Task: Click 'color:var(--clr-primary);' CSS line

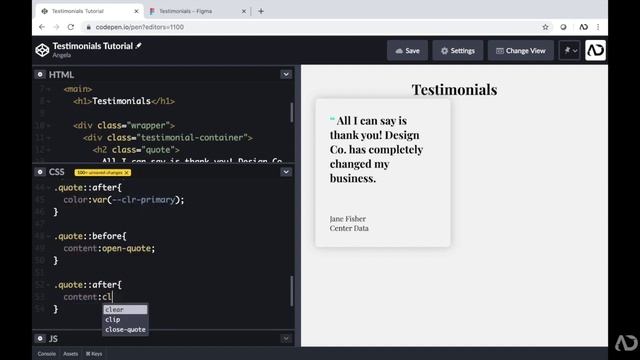Action: coord(124,200)
